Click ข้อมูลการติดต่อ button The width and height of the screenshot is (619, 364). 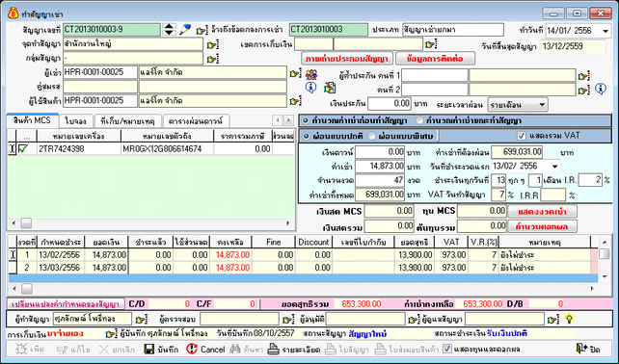(435, 59)
